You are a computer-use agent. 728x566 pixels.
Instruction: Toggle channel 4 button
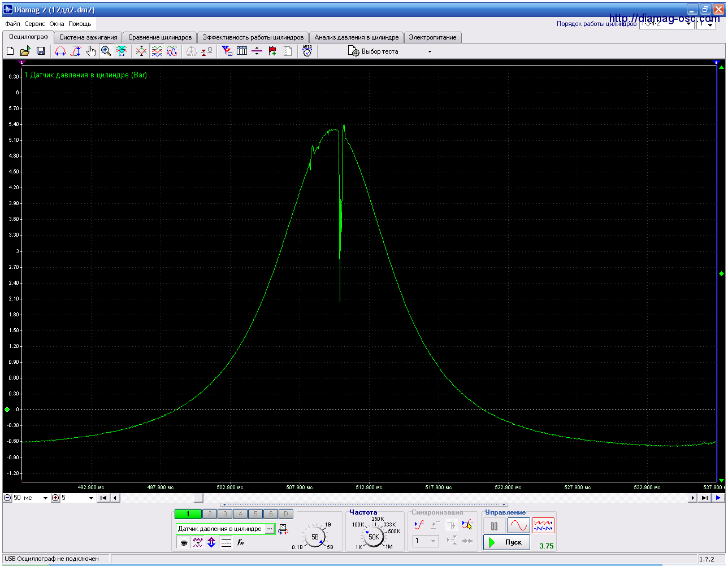(240, 514)
